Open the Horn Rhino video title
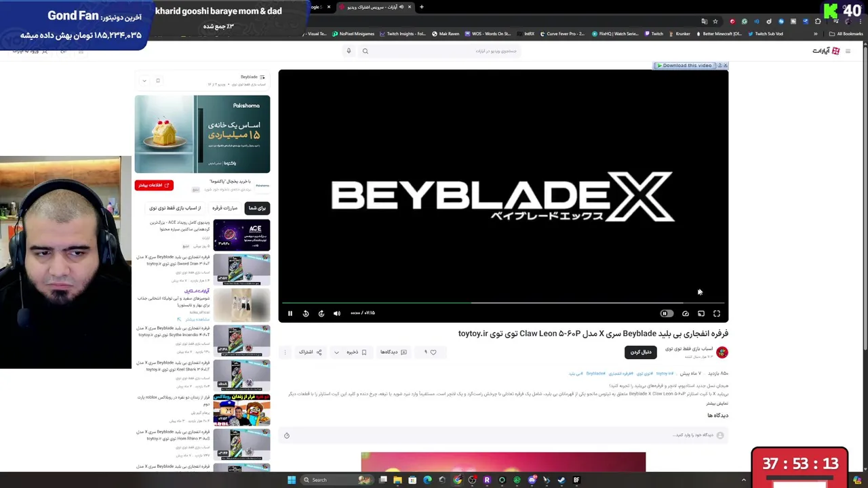 click(174, 435)
